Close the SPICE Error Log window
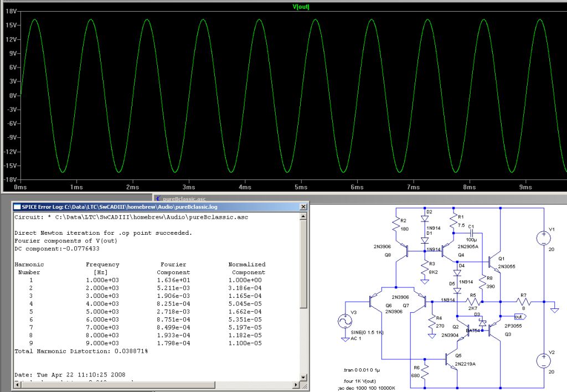 pos(302,207)
